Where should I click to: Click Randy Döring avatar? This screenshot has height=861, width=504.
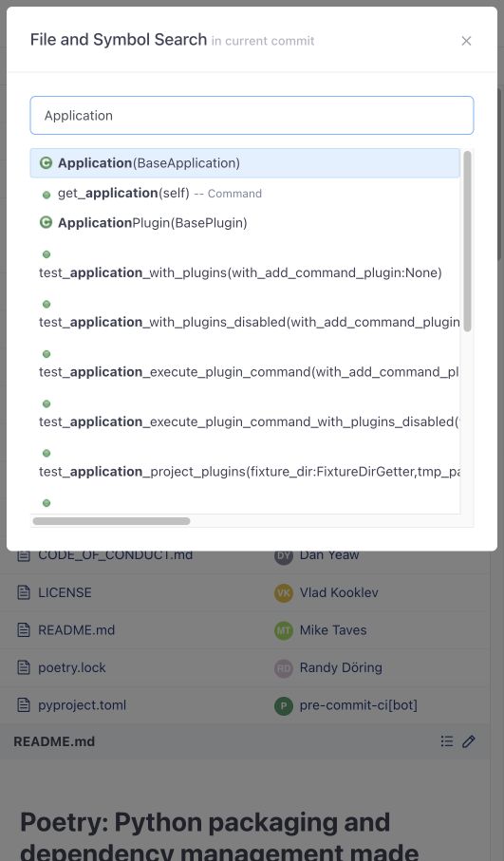point(284,667)
